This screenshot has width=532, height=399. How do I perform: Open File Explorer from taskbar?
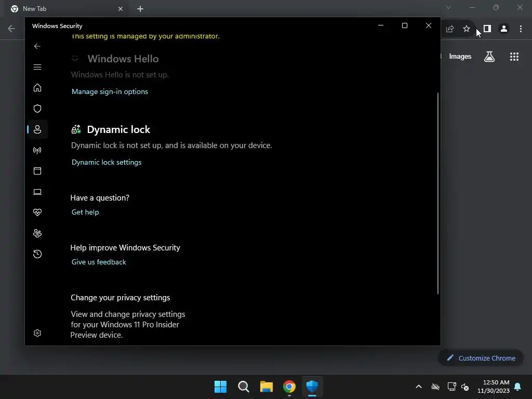pos(267,387)
